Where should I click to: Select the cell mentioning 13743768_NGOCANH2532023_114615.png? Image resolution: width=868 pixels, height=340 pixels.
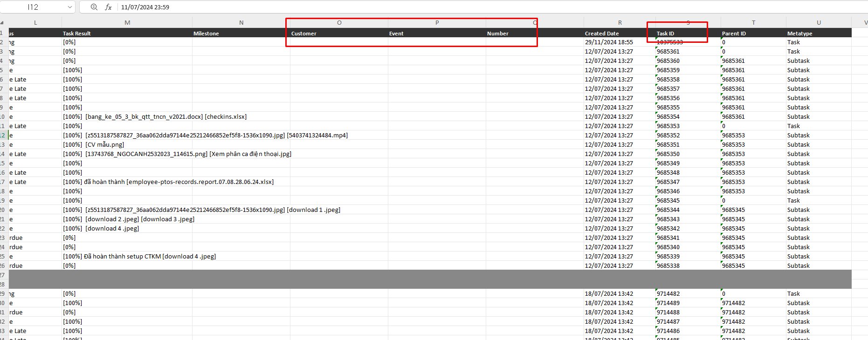pos(127,154)
